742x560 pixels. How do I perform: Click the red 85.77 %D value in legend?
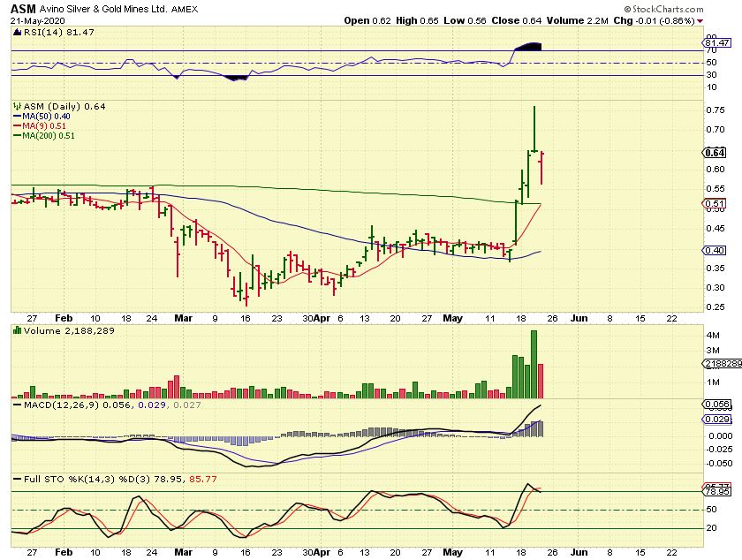(203, 479)
